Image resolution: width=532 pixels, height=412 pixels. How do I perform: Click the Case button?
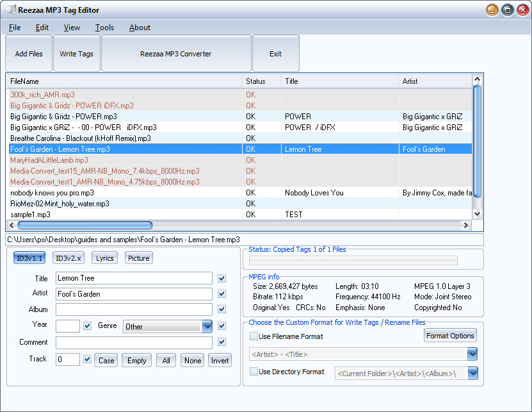coord(106,360)
